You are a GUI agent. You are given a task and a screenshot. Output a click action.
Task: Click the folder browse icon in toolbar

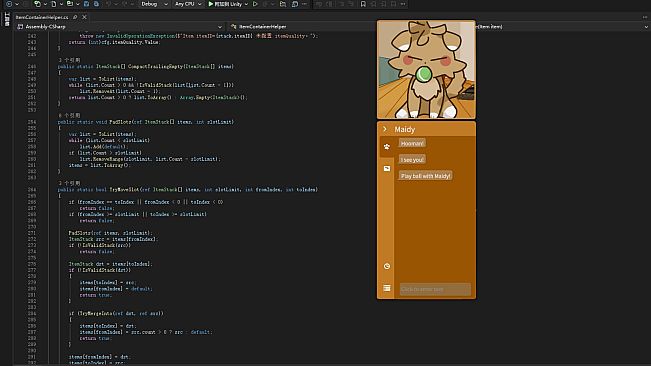pos(283,4)
